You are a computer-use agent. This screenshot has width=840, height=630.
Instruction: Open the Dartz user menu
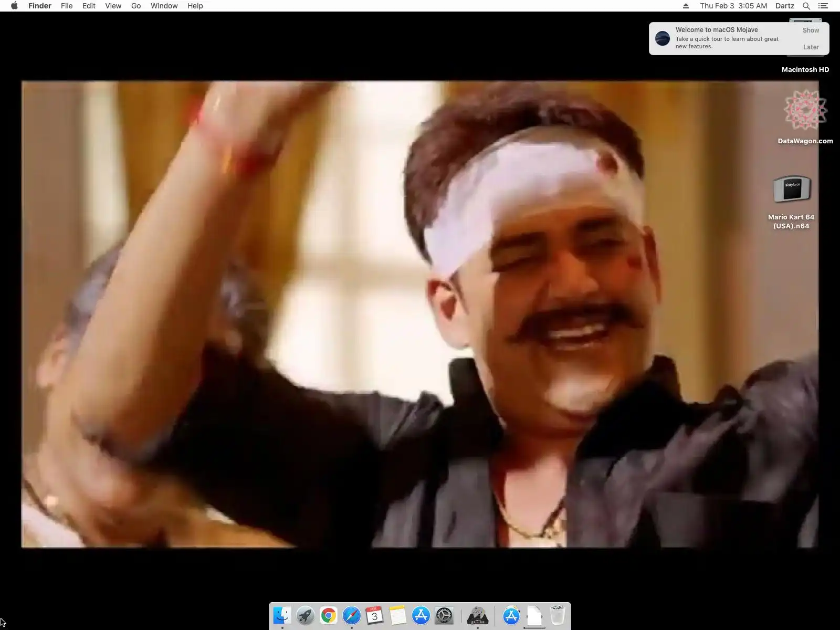(784, 6)
